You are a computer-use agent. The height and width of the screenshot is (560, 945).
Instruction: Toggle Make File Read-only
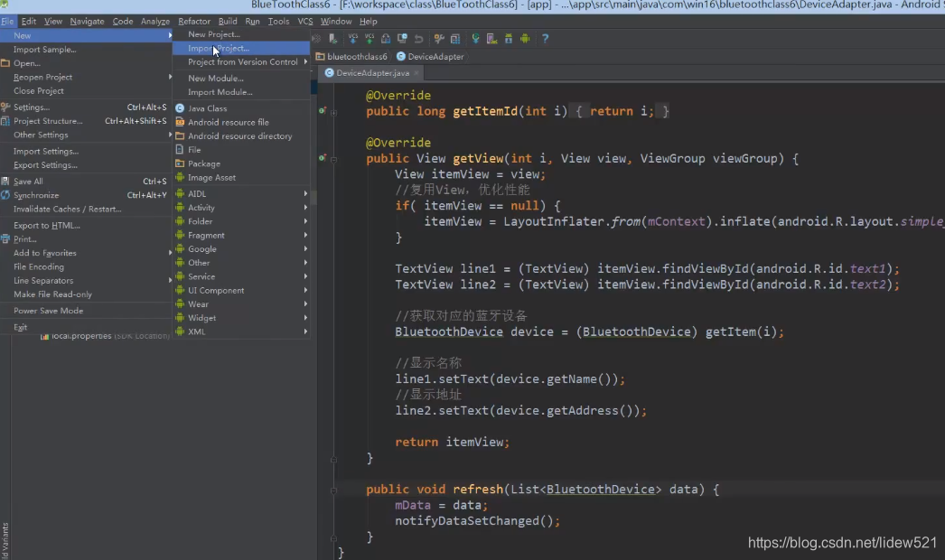click(86, 294)
